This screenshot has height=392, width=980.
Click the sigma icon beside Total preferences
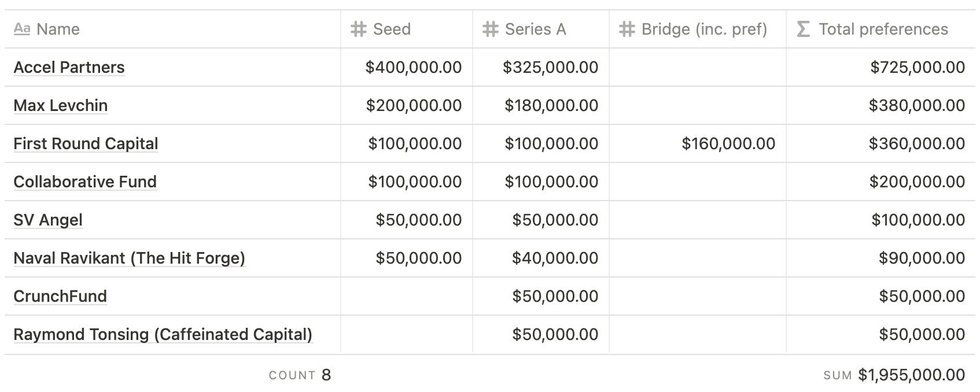point(804,29)
